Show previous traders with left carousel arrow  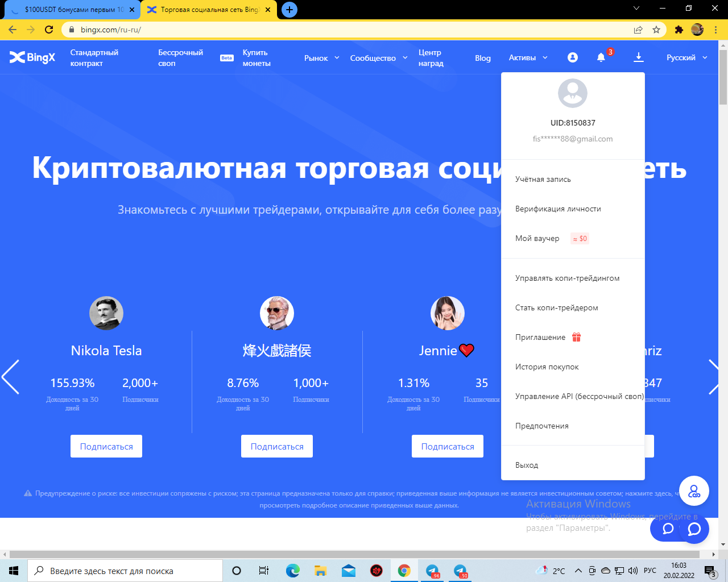coord(10,377)
